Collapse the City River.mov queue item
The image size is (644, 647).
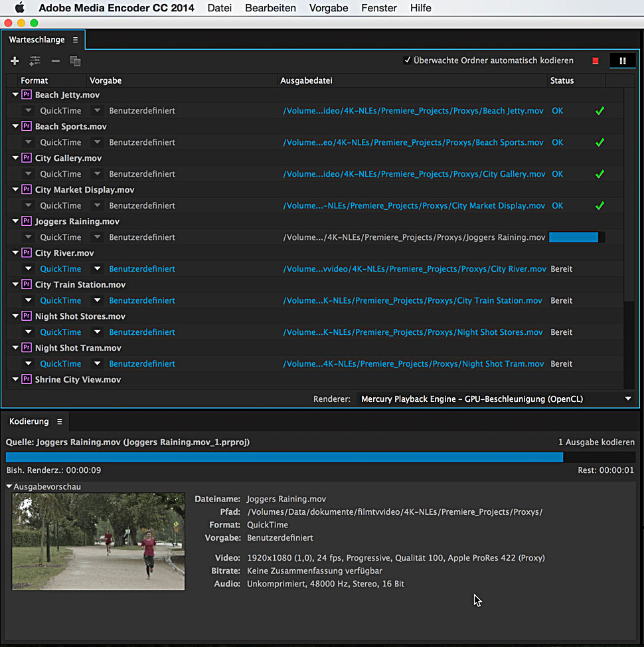click(x=15, y=252)
